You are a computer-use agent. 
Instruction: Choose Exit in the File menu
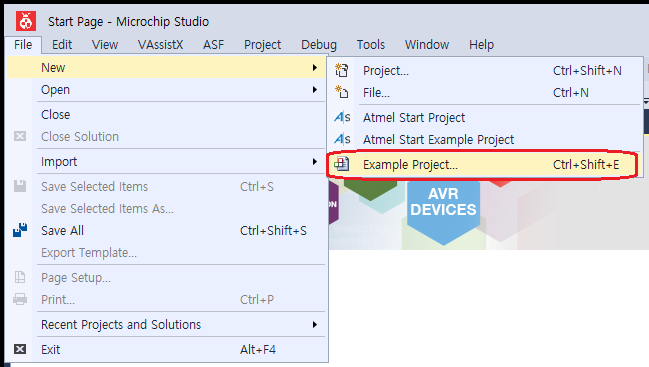click(166, 349)
